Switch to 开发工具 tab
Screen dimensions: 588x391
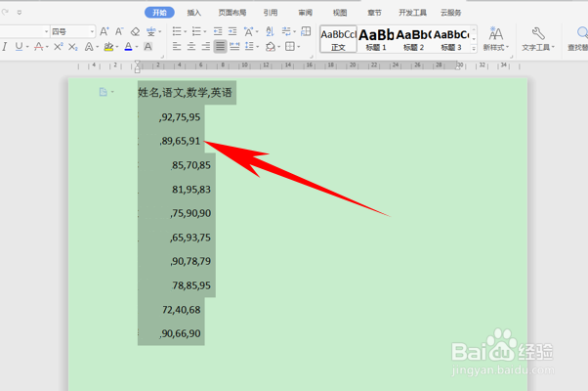pyautogui.click(x=412, y=13)
